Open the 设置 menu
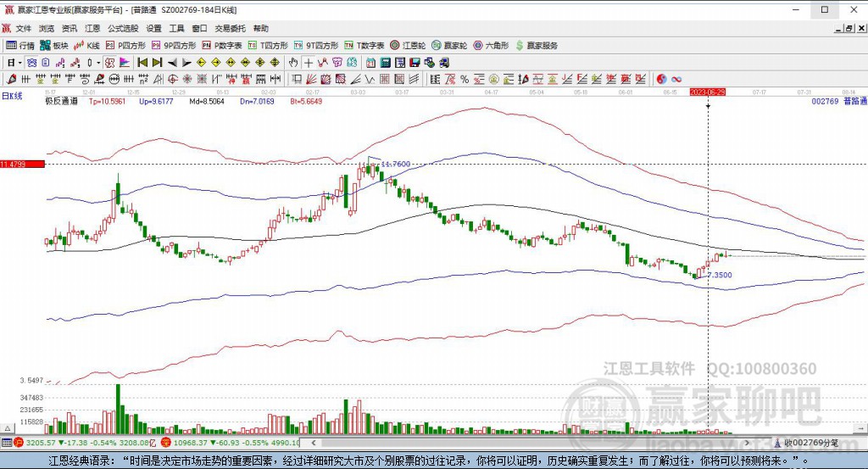 tap(154, 28)
